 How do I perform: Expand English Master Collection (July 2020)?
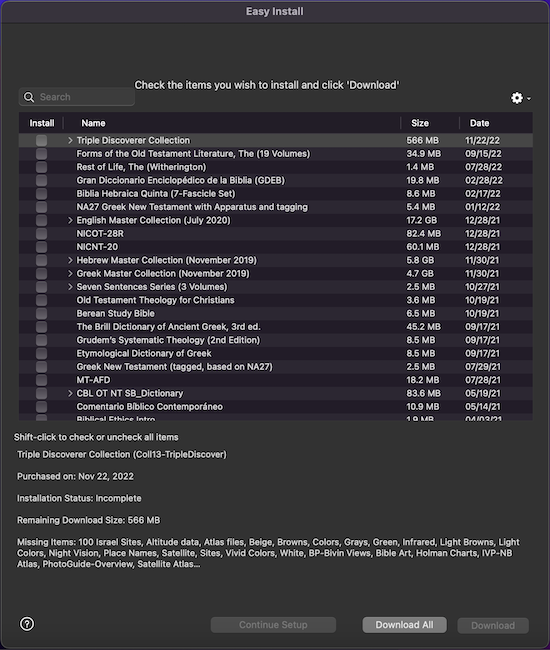click(x=70, y=221)
